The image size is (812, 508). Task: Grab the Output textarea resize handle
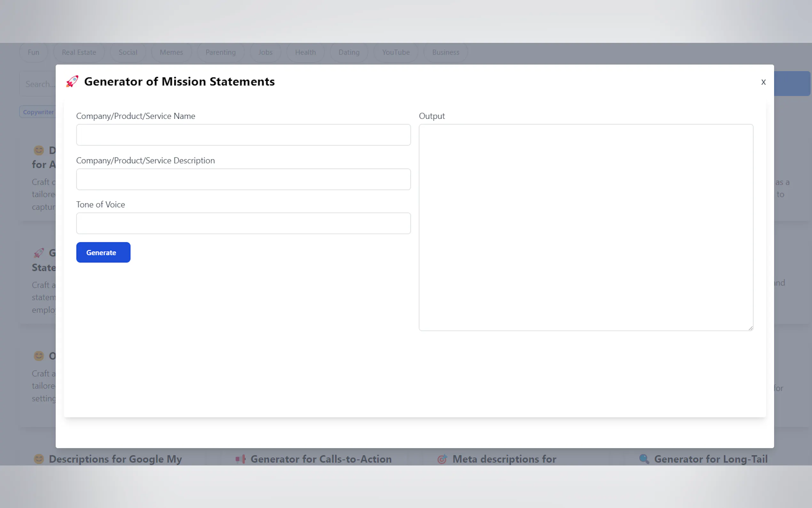click(x=750, y=328)
